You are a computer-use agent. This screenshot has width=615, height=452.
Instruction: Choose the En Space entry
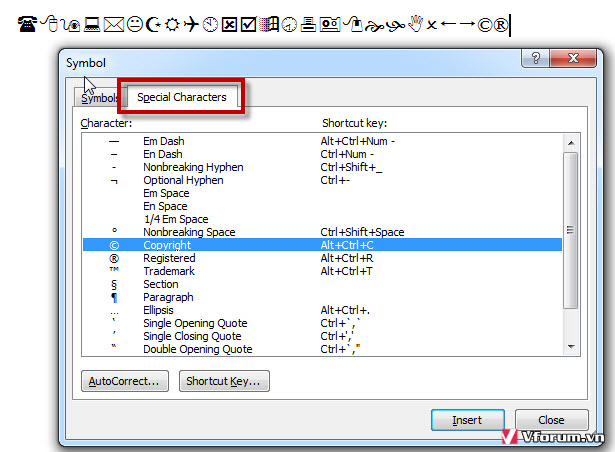(x=322, y=206)
